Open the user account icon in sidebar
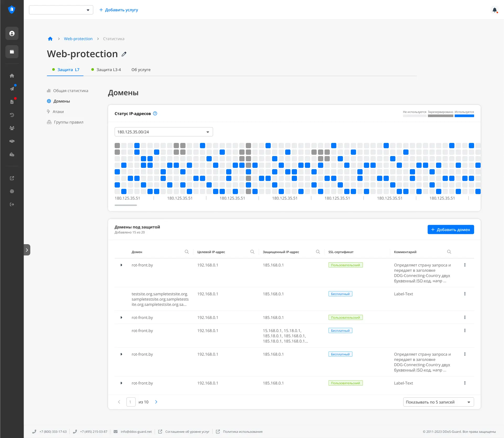Image resolution: width=504 pixels, height=438 pixels. tap(12, 33)
